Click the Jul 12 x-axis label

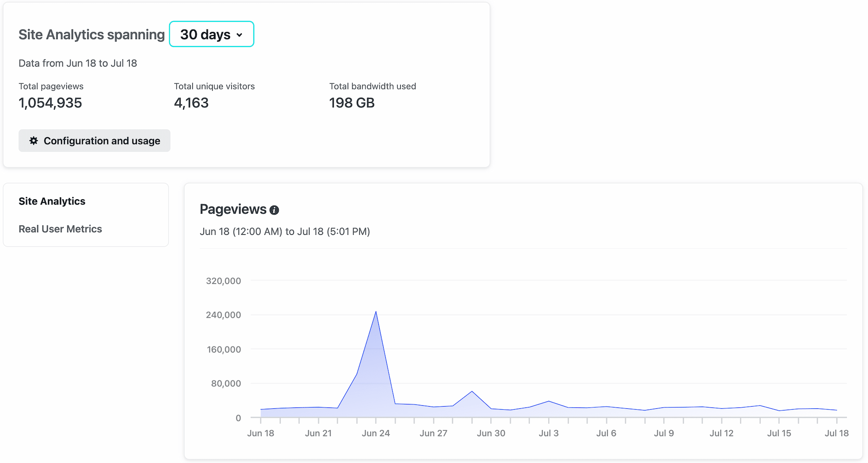tap(722, 433)
